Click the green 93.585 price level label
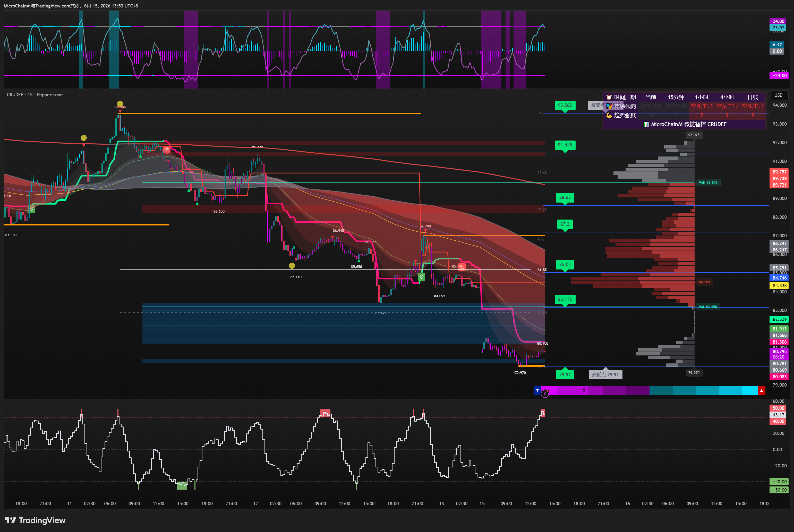This screenshot has width=794, height=532. (x=565, y=106)
